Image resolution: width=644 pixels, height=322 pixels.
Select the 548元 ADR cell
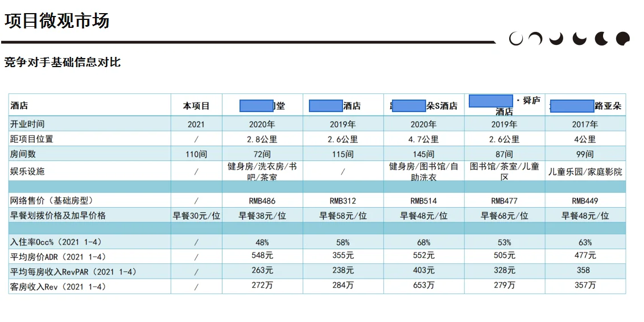pos(262,255)
